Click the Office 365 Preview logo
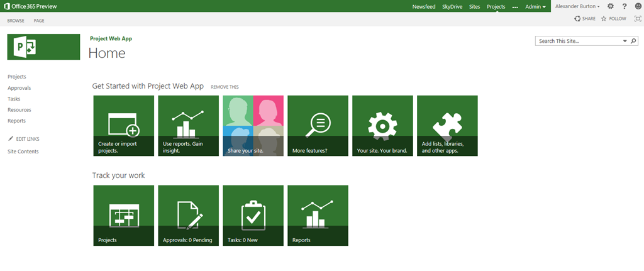The width and height of the screenshot is (644, 271). pos(30,6)
